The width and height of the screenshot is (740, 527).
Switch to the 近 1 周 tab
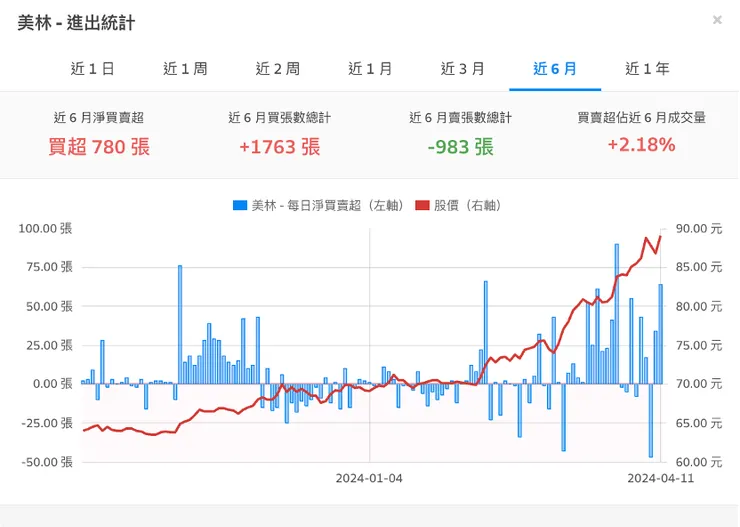pyautogui.click(x=185, y=69)
